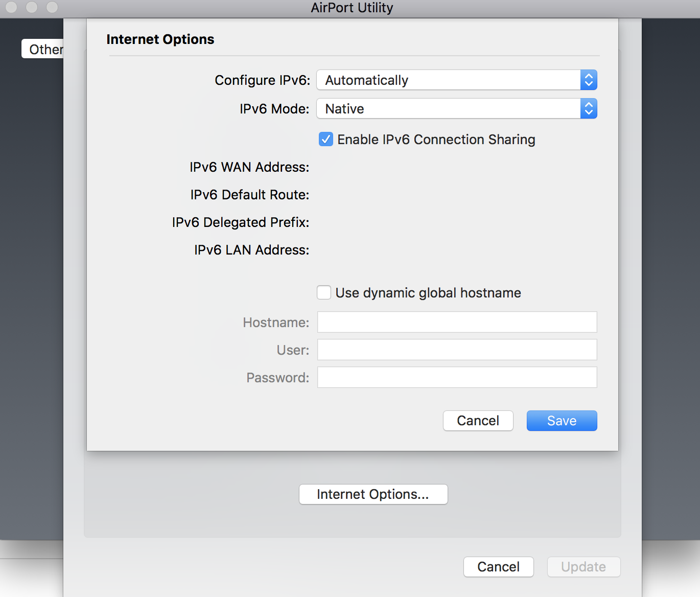Focus the User text field

[x=457, y=350]
